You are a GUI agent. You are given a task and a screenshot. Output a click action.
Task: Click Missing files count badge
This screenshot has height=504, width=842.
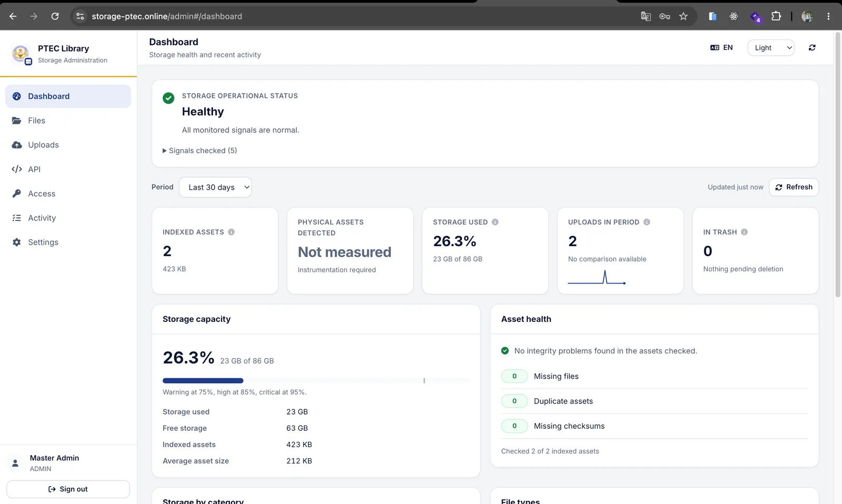coord(515,376)
